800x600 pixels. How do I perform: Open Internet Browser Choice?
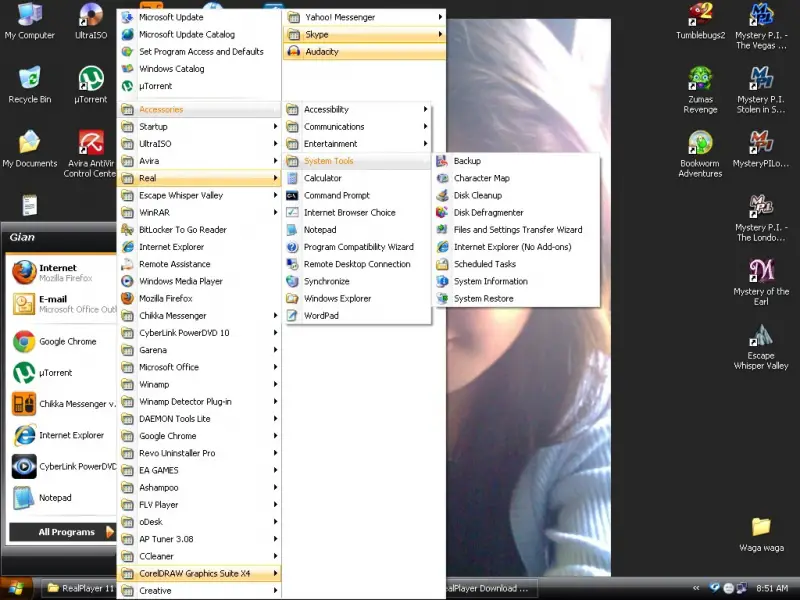coord(357,213)
